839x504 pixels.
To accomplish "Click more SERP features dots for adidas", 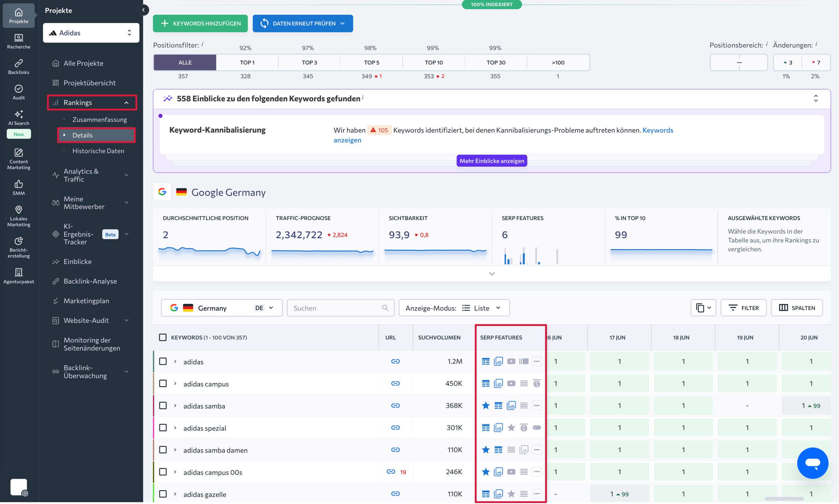I will 537,361.
